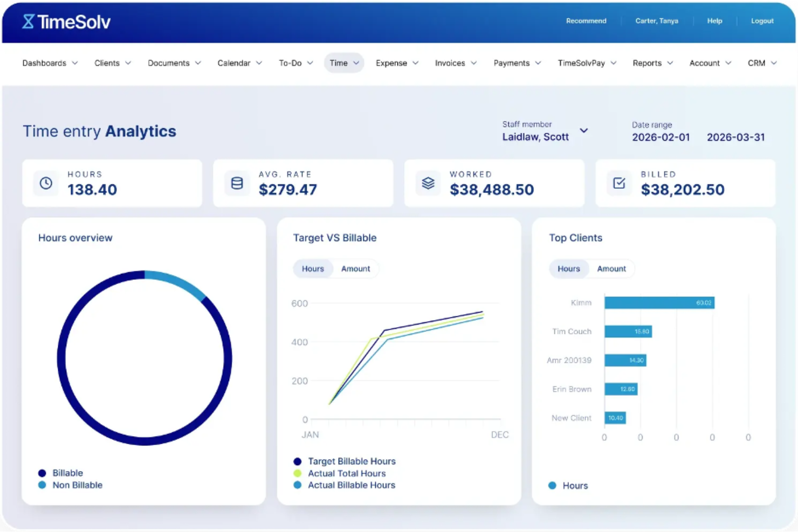
Task: Switch Target VS Billable to Amount view
Action: 356,268
